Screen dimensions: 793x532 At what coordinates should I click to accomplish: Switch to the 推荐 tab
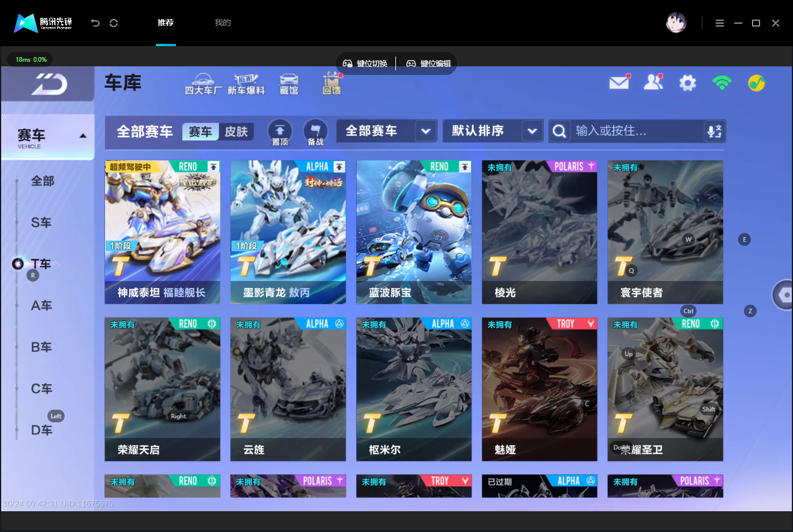[166, 23]
